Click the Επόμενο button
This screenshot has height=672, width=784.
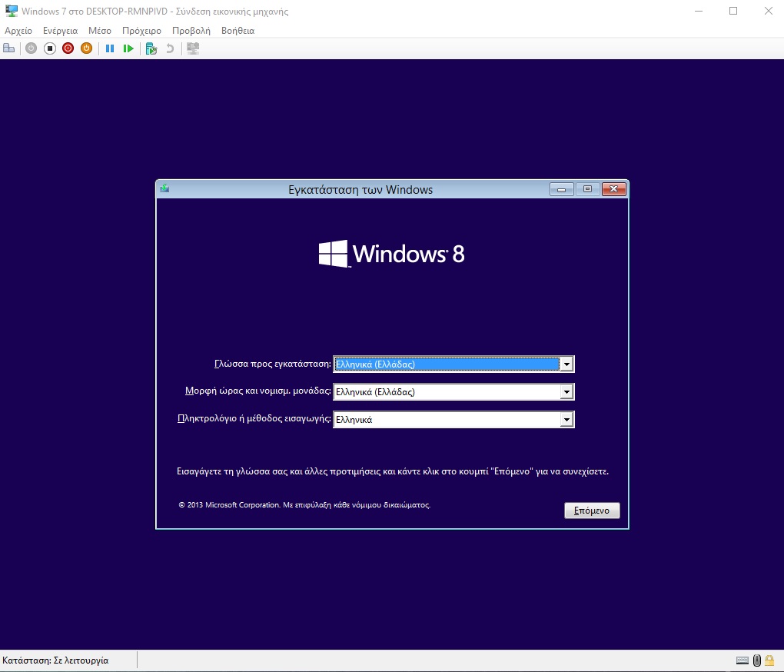click(592, 511)
